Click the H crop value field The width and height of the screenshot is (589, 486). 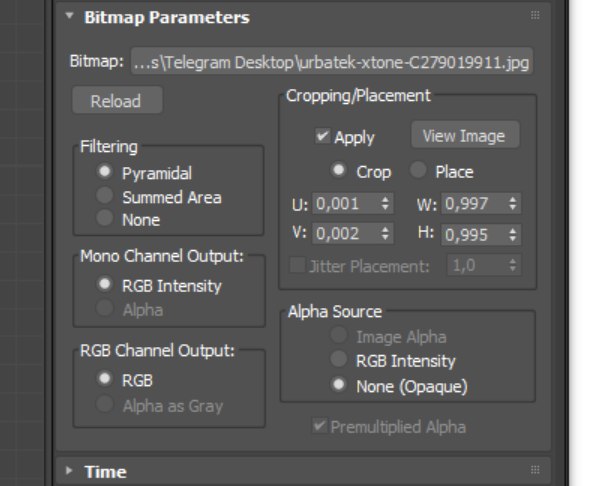pyautogui.click(x=474, y=235)
